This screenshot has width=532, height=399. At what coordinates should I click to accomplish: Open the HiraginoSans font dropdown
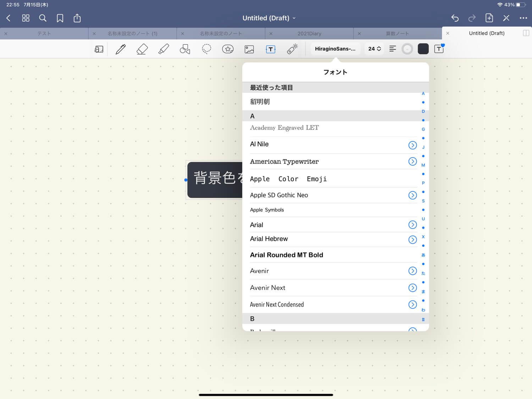(335, 49)
